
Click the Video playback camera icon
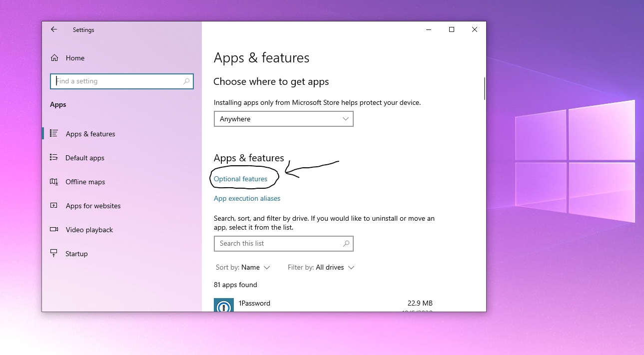coord(54,229)
